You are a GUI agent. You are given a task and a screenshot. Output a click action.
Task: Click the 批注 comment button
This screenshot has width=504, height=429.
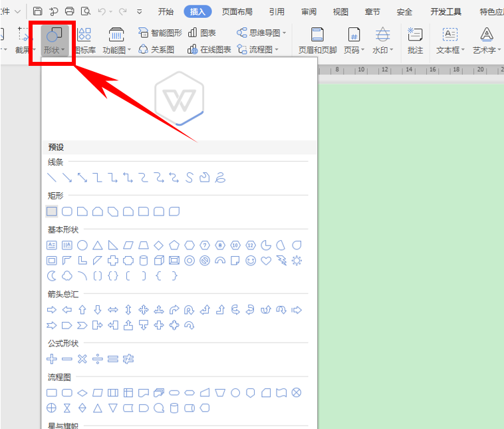[415, 41]
